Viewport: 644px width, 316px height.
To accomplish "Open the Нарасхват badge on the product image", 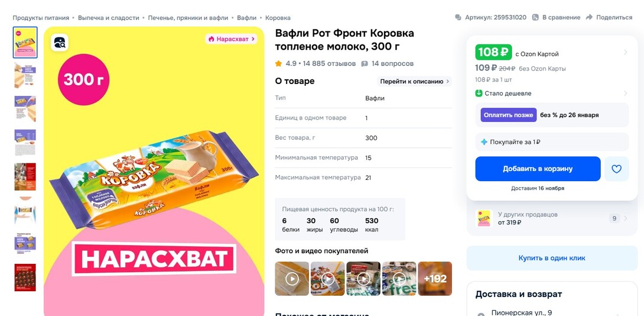I will pos(231,39).
